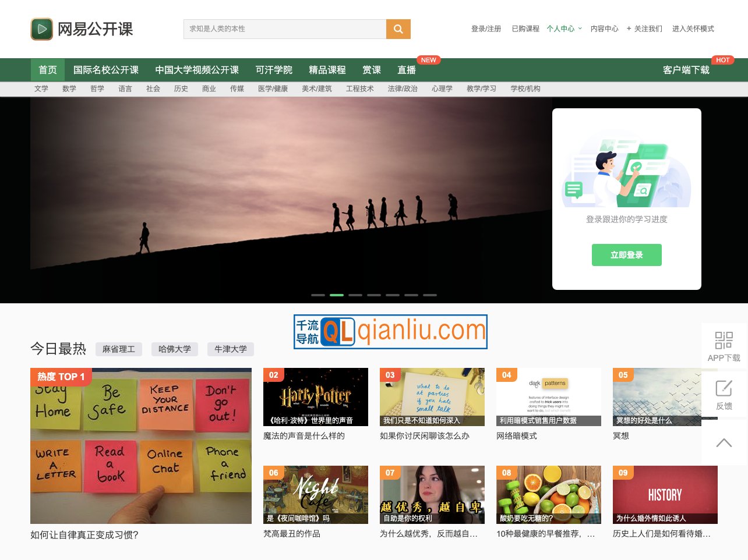
Task: Select the second carousel indicator dot
Action: click(x=337, y=295)
